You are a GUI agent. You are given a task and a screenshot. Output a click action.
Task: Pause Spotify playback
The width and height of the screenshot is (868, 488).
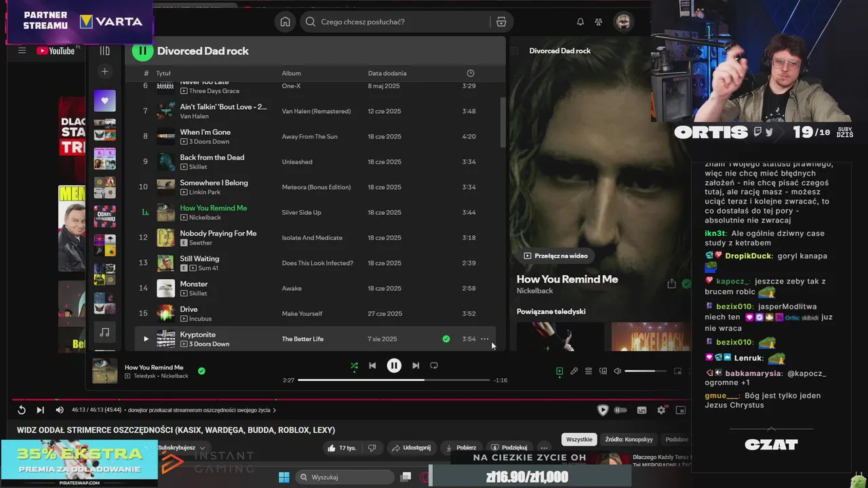(394, 365)
